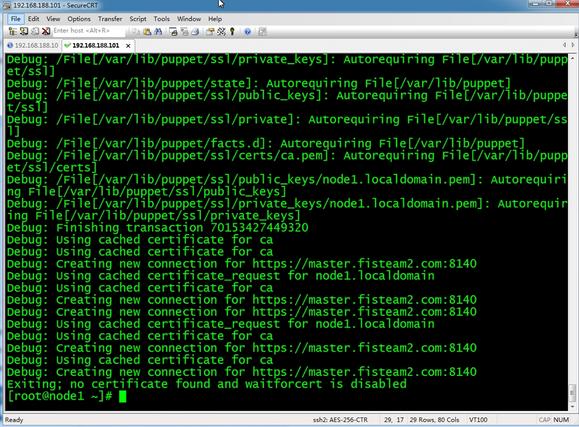Click the tab bar left arrow

564,45
